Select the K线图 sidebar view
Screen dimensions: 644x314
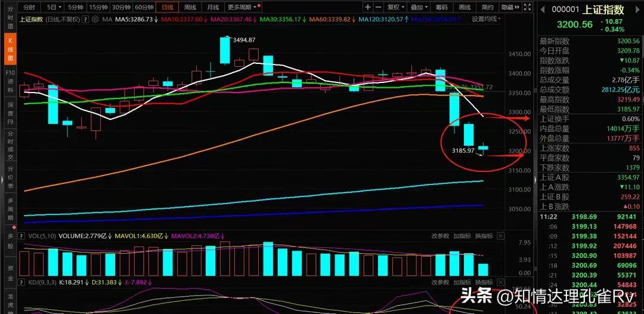click(10, 50)
